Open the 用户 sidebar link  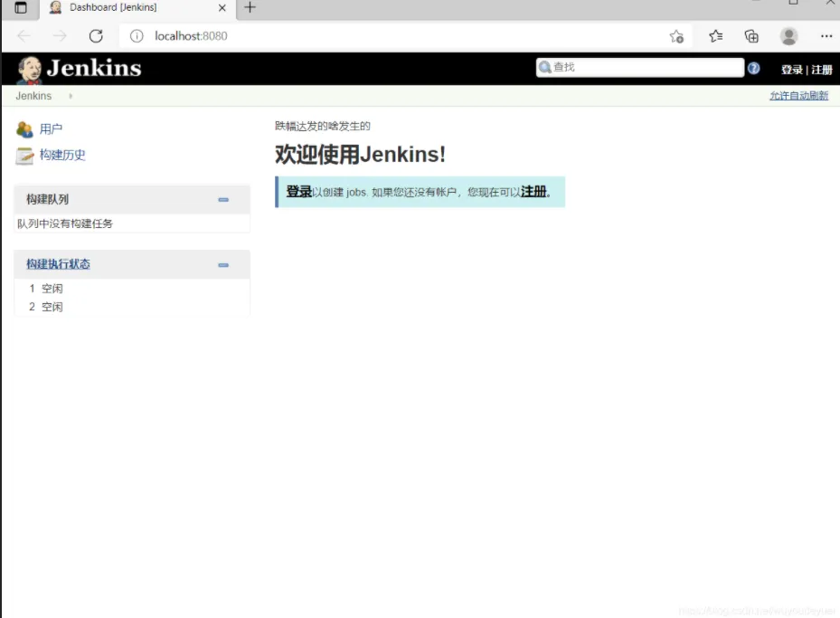coord(51,129)
